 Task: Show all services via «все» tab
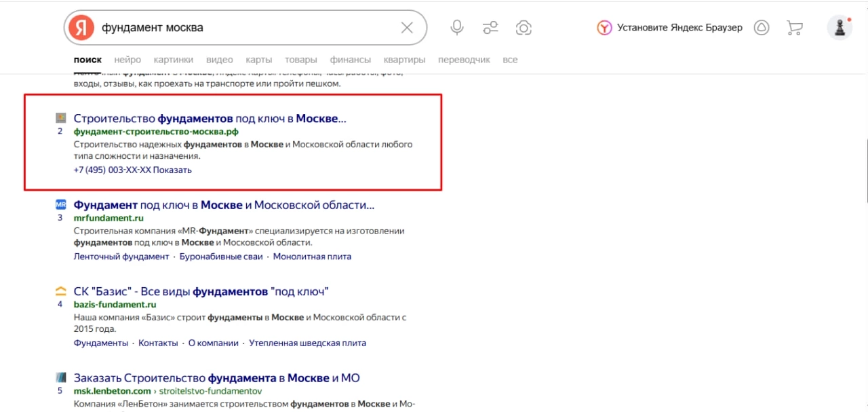pos(510,60)
